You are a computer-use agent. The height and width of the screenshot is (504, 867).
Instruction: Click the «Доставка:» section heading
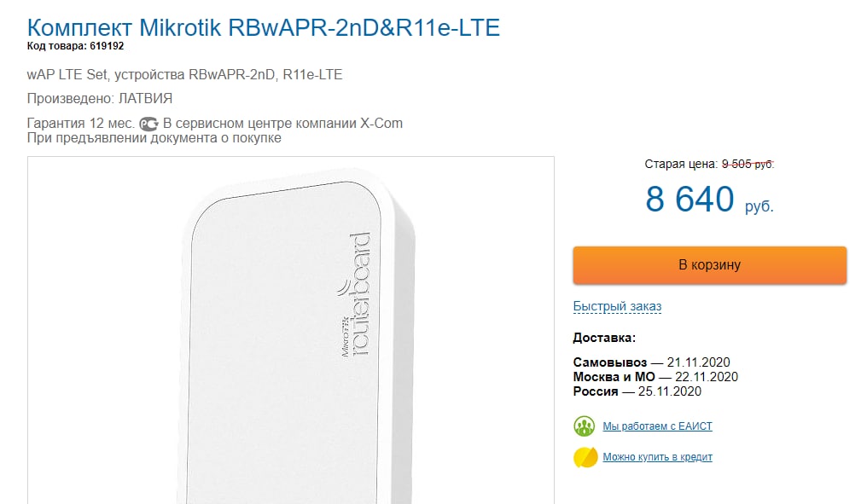tap(604, 338)
